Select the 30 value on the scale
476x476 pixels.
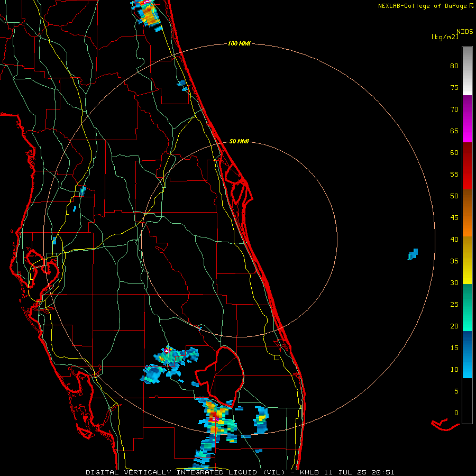pyautogui.click(x=454, y=282)
